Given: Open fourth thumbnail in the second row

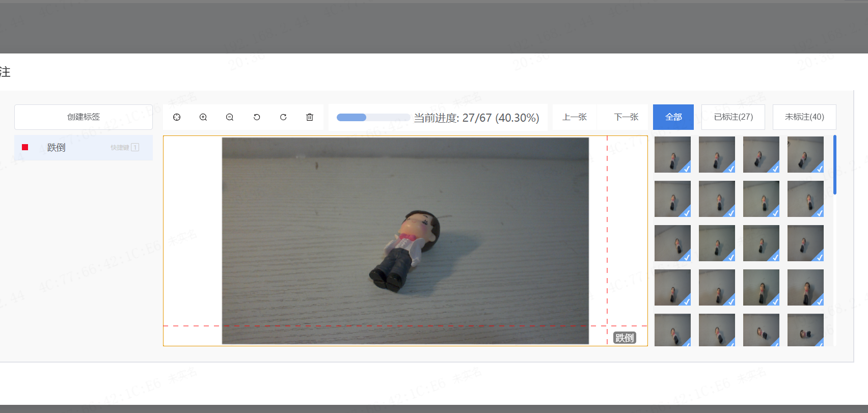Looking at the screenshot, I should [805, 199].
